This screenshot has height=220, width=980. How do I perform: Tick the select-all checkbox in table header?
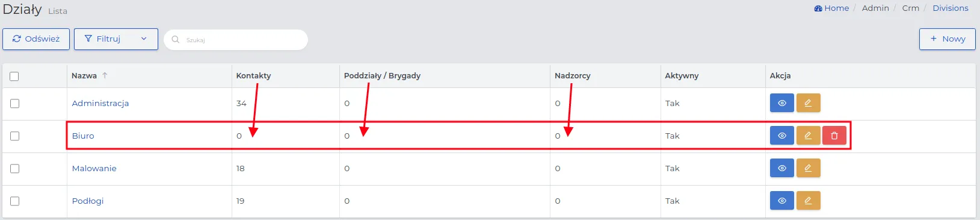[x=14, y=76]
